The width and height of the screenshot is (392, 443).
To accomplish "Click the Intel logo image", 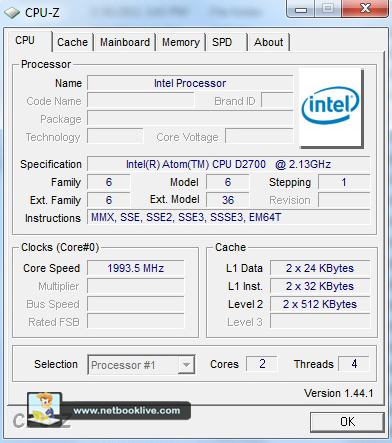I will click(x=330, y=107).
